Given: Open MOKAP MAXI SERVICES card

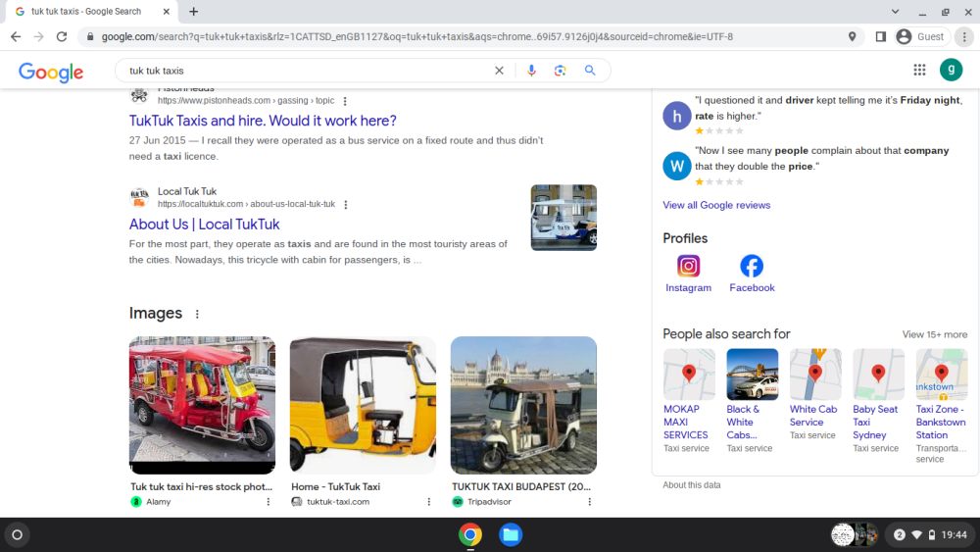Looking at the screenshot, I should 689,401.
